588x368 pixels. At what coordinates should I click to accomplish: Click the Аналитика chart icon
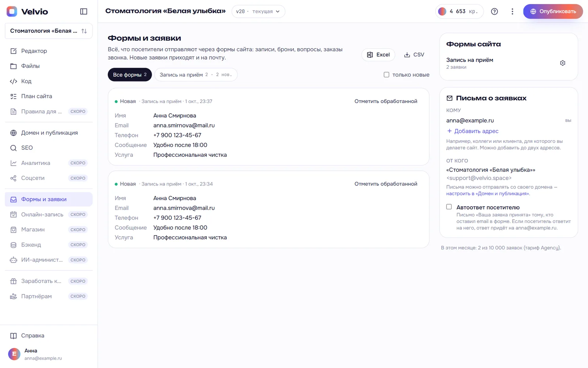14,163
